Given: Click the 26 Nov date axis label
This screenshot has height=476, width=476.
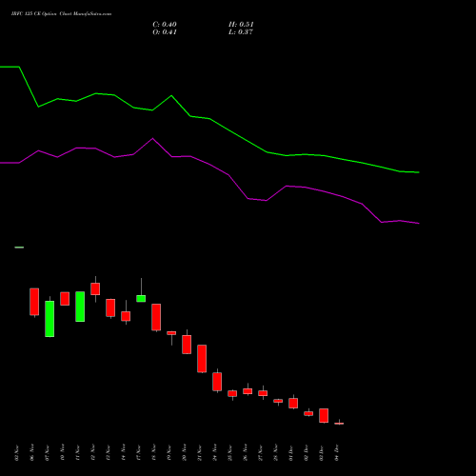Looking at the screenshot, I should (246, 452).
